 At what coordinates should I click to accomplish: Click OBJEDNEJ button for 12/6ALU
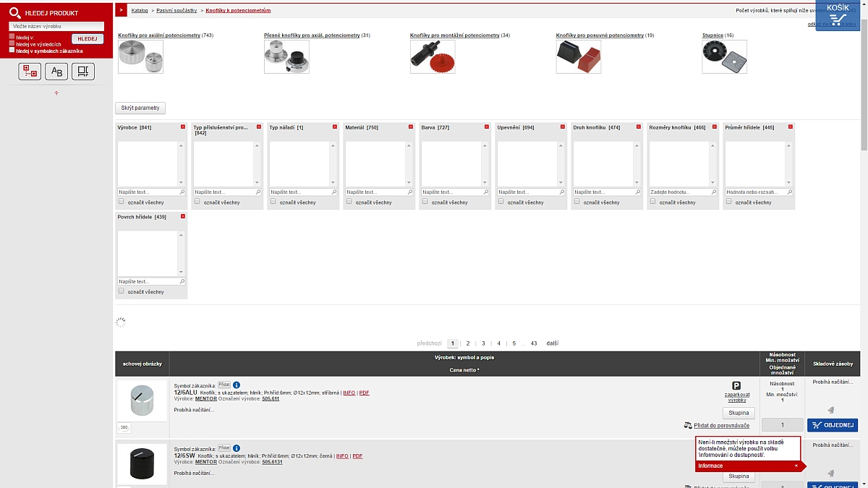[833, 425]
